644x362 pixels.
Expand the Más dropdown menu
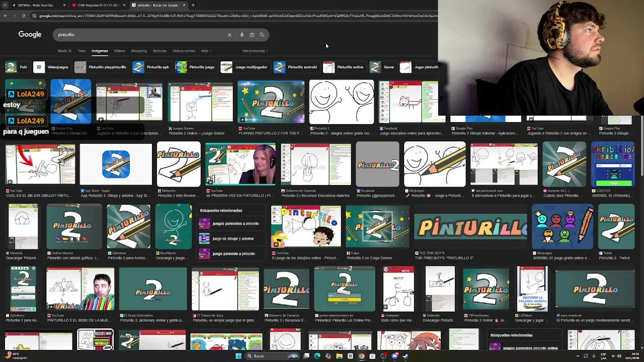[x=206, y=51]
